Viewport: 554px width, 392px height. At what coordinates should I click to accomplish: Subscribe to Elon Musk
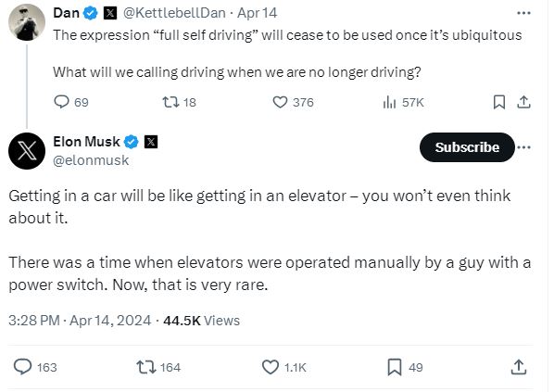[x=467, y=147]
